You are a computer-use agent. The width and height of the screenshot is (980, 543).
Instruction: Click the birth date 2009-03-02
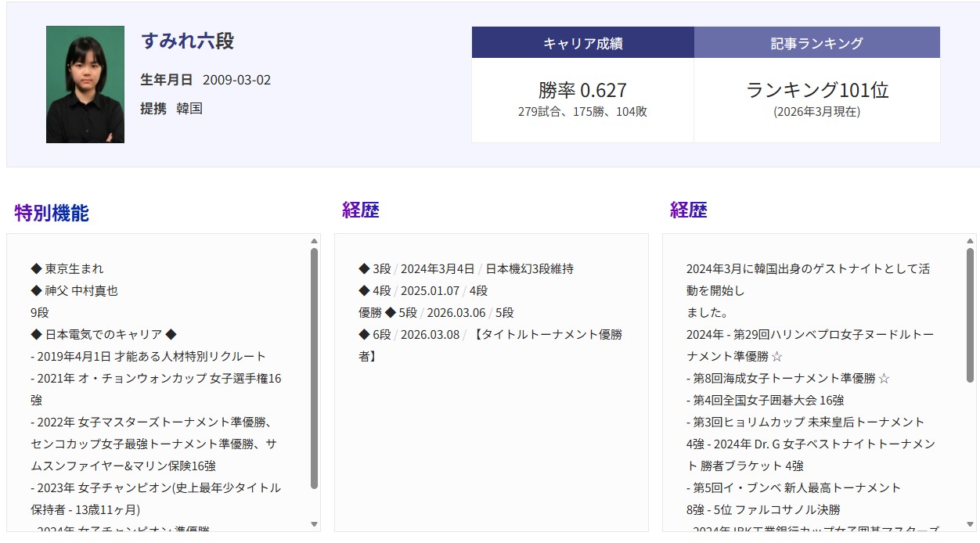236,80
